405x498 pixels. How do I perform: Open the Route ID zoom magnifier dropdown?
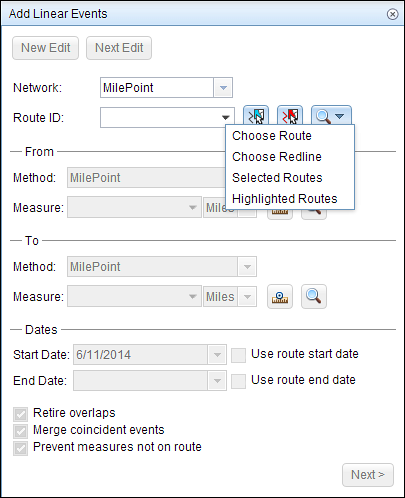(x=331, y=116)
